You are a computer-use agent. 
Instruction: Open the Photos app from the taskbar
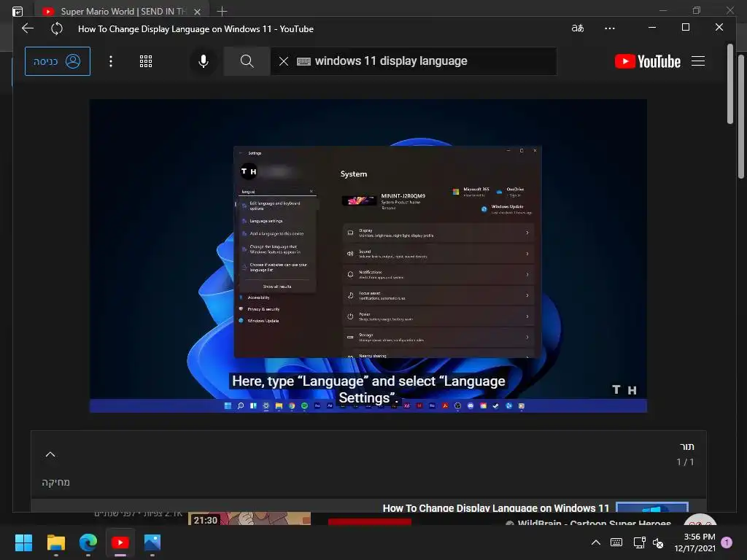point(152,542)
